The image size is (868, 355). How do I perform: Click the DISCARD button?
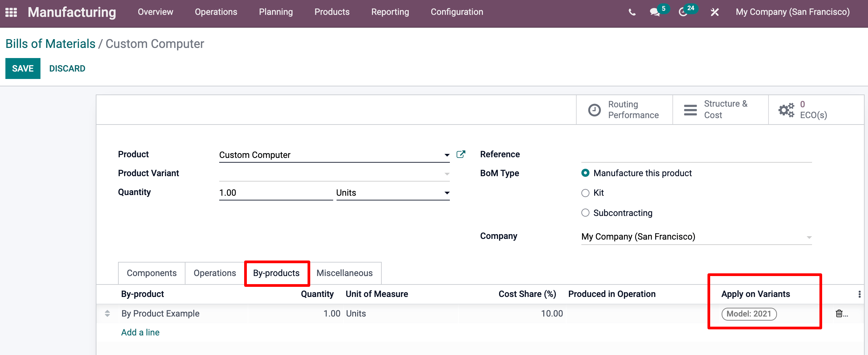tap(67, 69)
